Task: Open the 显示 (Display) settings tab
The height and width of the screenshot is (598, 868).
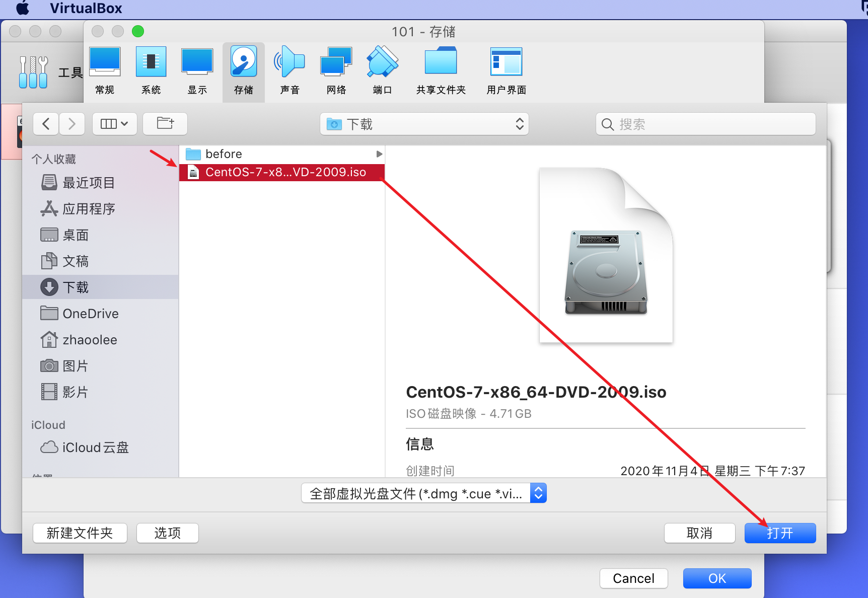Action: coord(197,71)
